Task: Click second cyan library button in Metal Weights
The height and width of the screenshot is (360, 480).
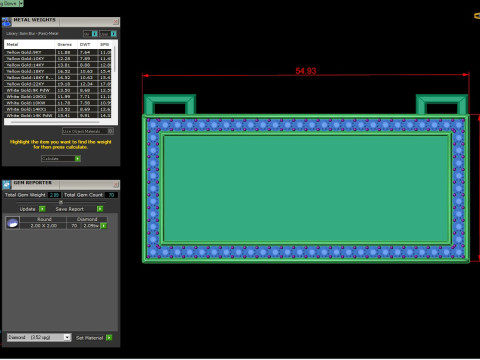Action: (114, 34)
